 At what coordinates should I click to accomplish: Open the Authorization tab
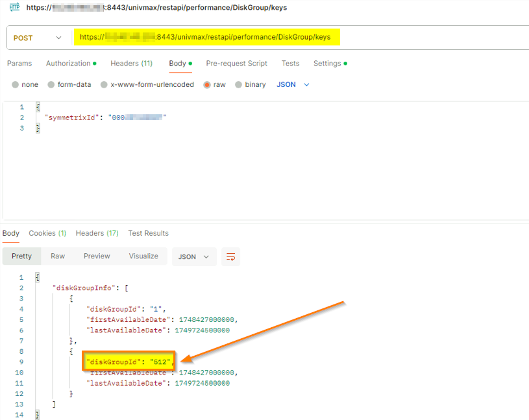(68, 64)
